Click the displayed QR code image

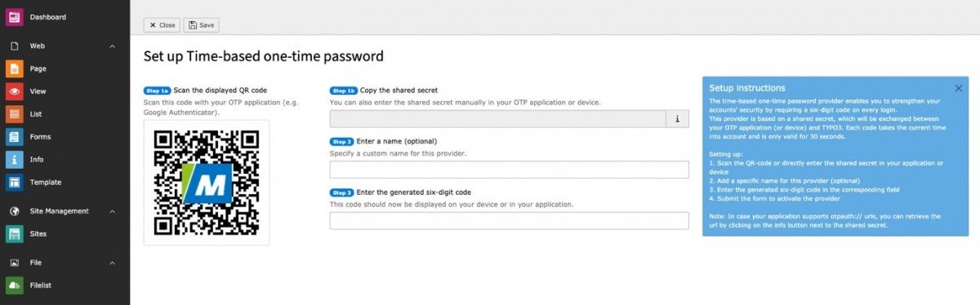(207, 182)
